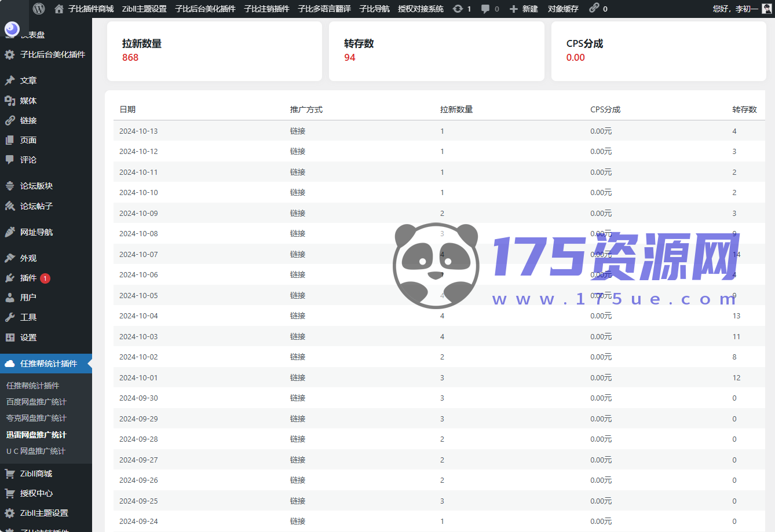Click the media icon for 媒体
The height and width of the screenshot is (532, 775).
tap(10, 101)
